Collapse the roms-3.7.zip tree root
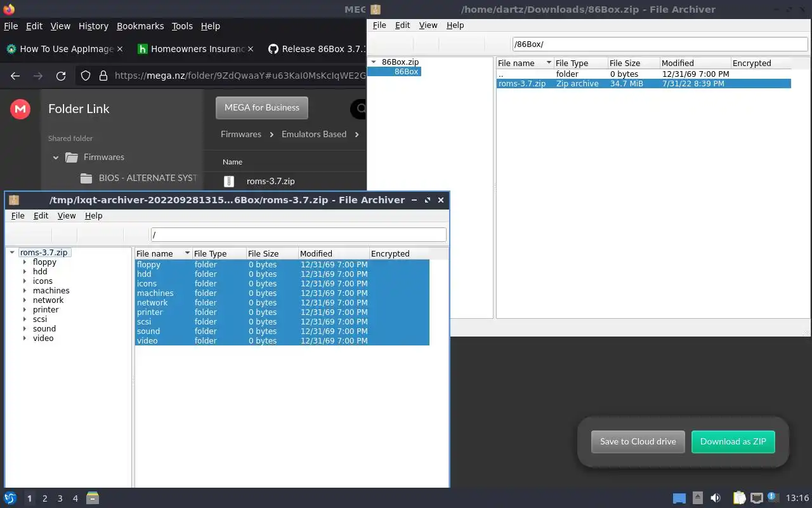 click(x=12, y=253)
